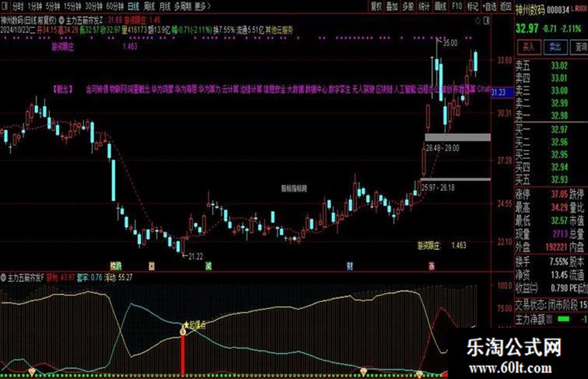Switch to 30分钟 period
This screenshot has height=379, width=588.
tap(94, 6)
